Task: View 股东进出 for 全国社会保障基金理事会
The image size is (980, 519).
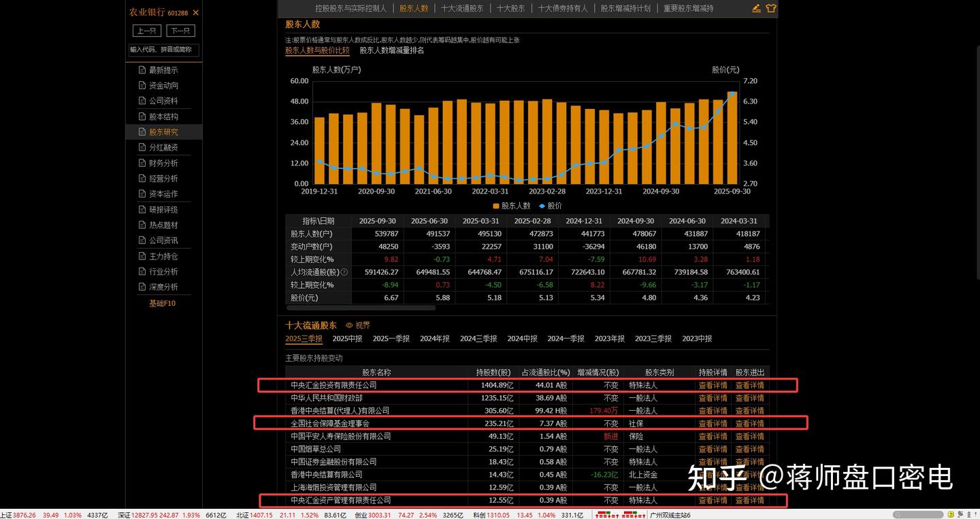Action: click(750, 424)
